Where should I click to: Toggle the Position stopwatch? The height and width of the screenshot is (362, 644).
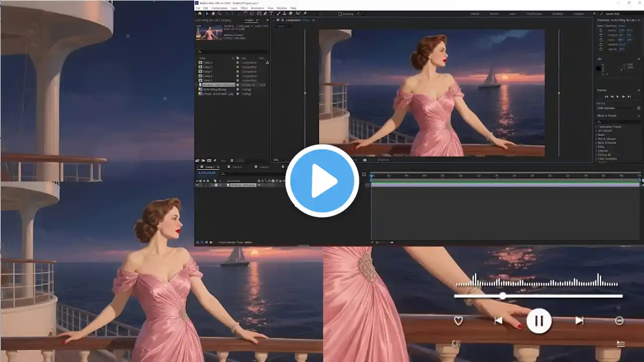[601, 35]
